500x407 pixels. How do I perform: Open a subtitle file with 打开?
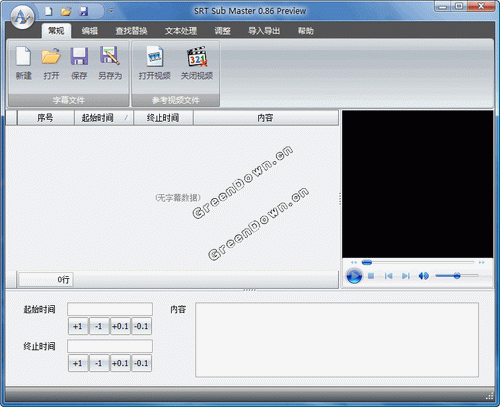coord(51,63)
